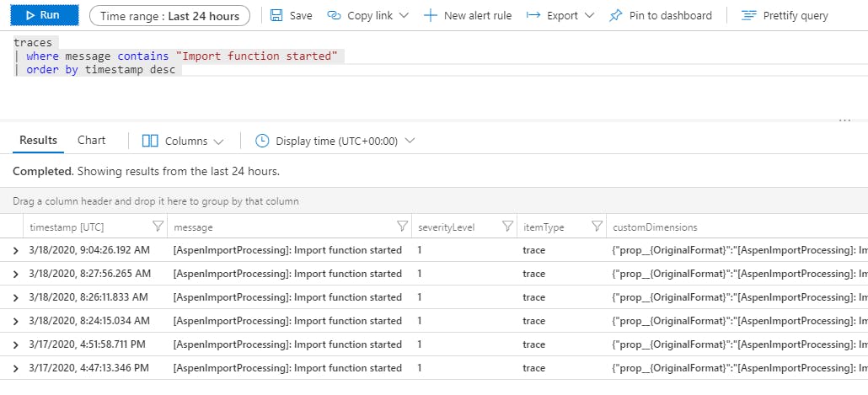868x395 pixels.
Task: Switch to the Chart tab
Action: click(x=92, y=141)
